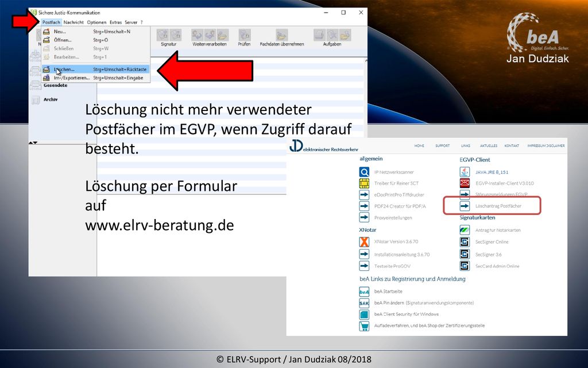Click the arrow icon beside PDF24 Creator

pyautogui.click(x=364, y=206)
